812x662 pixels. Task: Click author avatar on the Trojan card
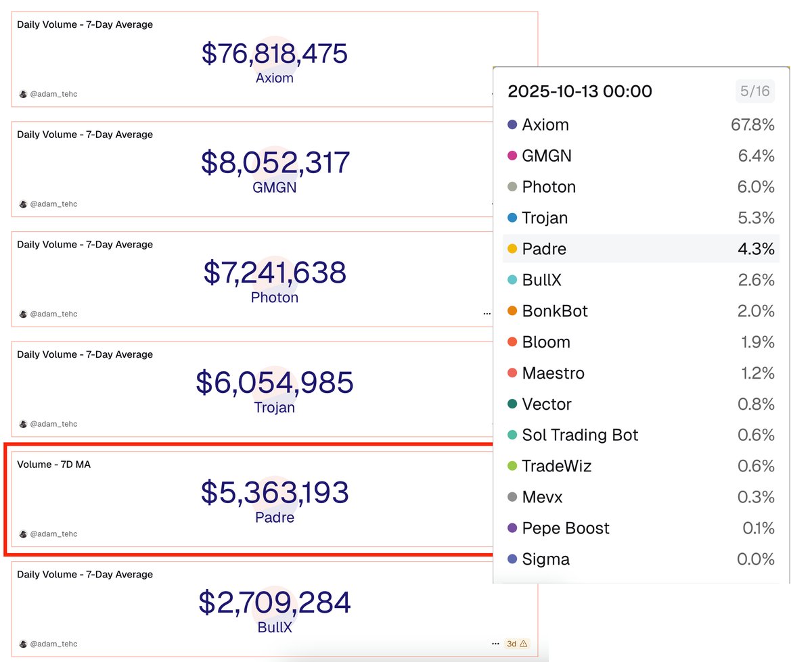[23, 424]
